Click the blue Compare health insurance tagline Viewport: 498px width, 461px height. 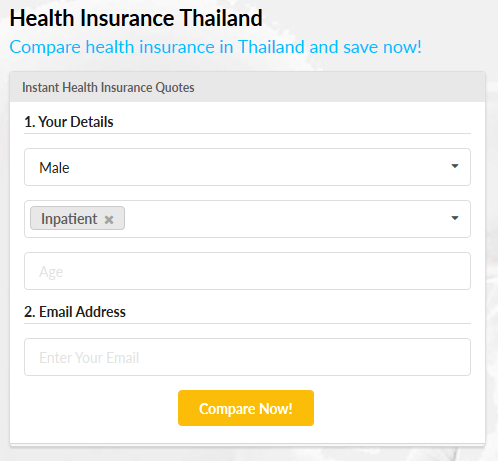click(x=215, y=47)
